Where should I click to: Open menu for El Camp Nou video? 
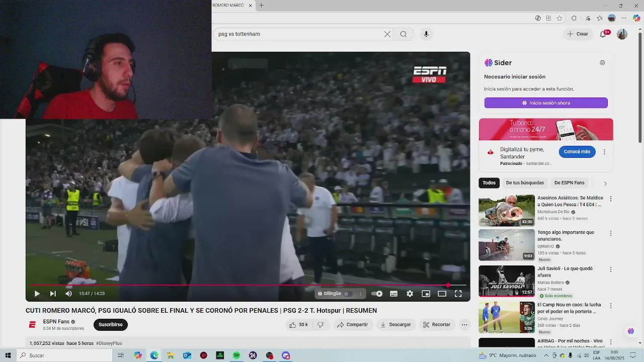(611, 306)
